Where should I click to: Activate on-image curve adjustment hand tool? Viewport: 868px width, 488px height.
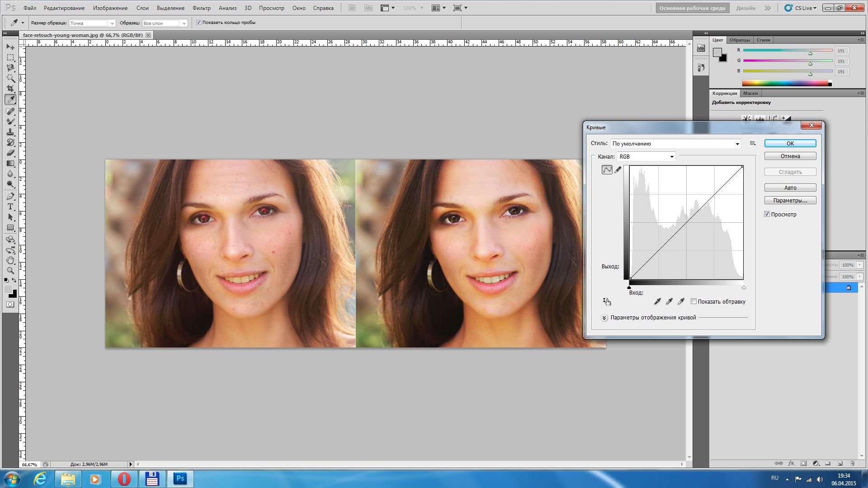pyautogui.click(x=607, y=301)
